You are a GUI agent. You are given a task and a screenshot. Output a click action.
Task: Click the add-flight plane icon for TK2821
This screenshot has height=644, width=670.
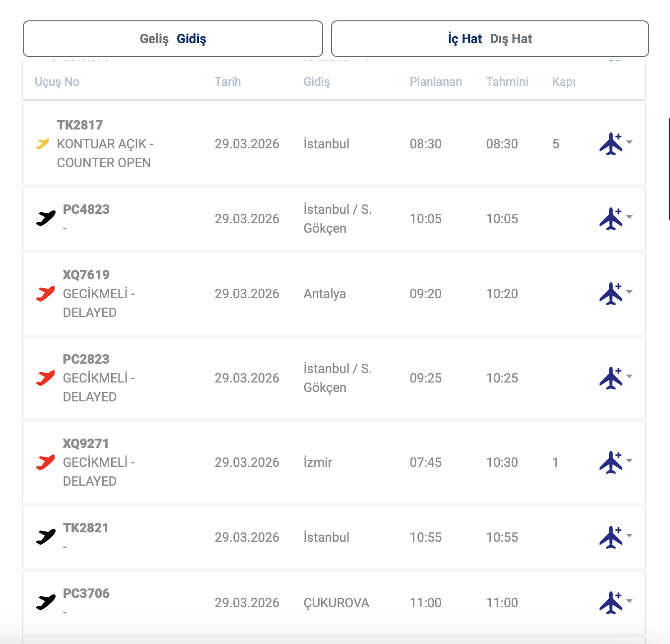(x=610, y=537)
